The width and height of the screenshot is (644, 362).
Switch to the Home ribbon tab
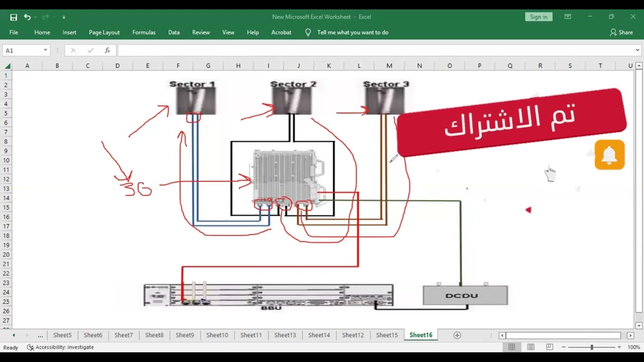click(x=42, y=32)
